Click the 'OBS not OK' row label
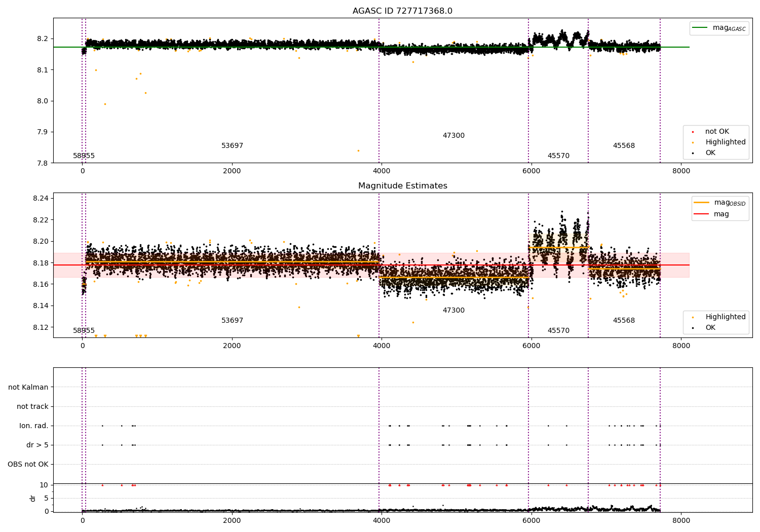Image resolution: width=760 pixels, height=532 pixels. click(28, 465)
